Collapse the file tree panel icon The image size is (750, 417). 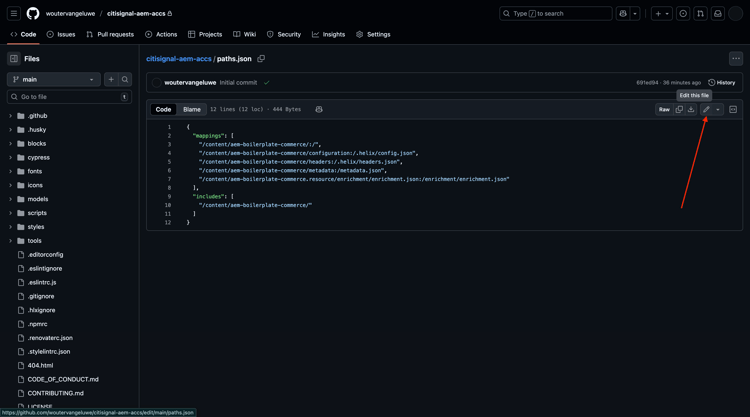coord(14,59)
